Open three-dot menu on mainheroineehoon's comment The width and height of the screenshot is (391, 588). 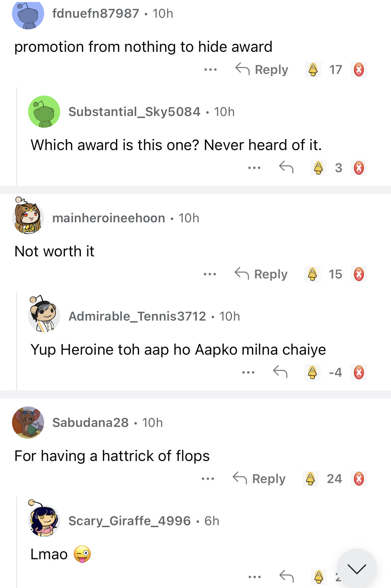[x=210, y=274]
